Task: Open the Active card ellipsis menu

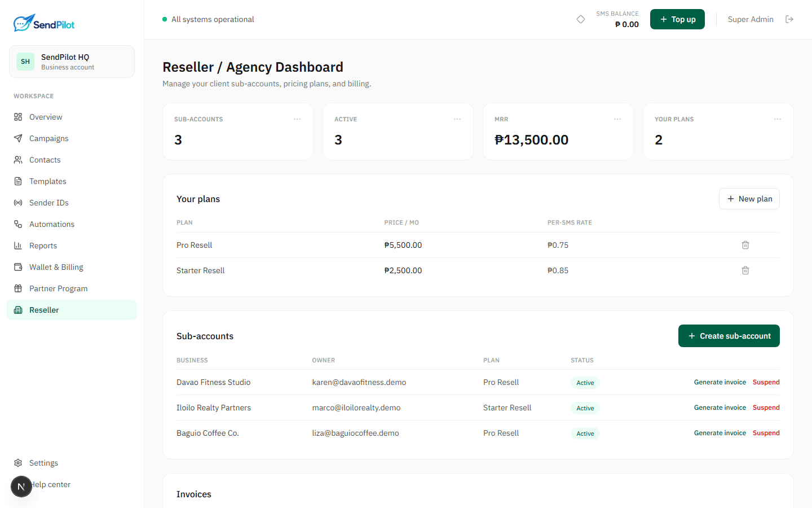Action: tap(457, 119)
